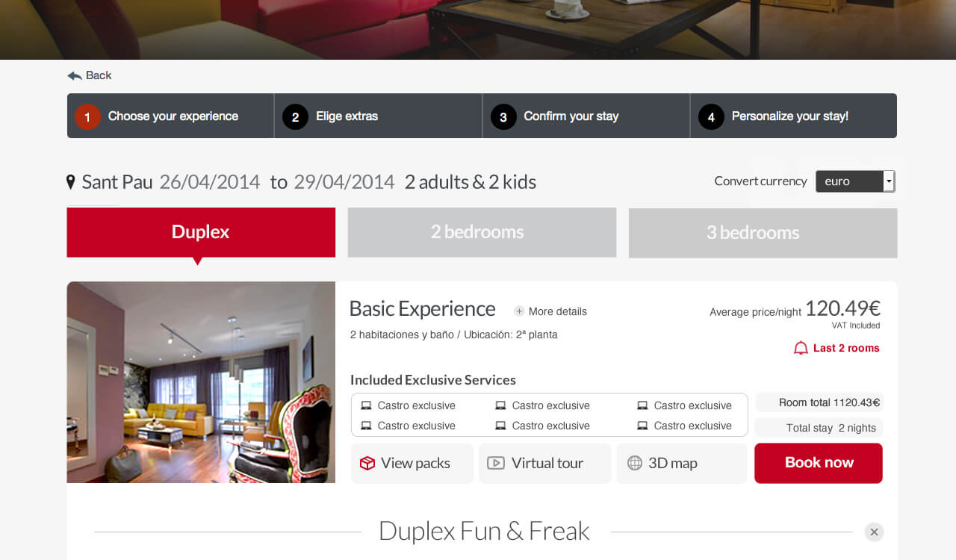This screenshot has width=956, height=560.
Task: Click the globe icon in 3D map
Action: tap(635, 463)
